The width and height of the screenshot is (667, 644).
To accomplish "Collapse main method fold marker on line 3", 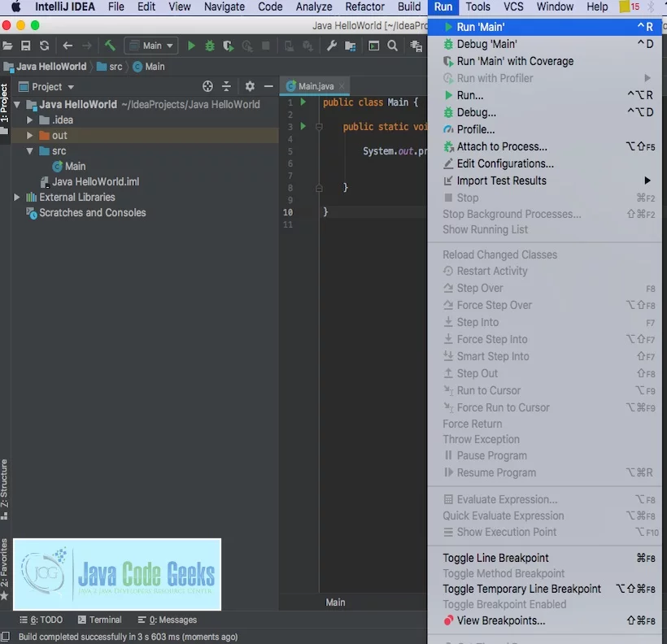I will click(319, 127).
